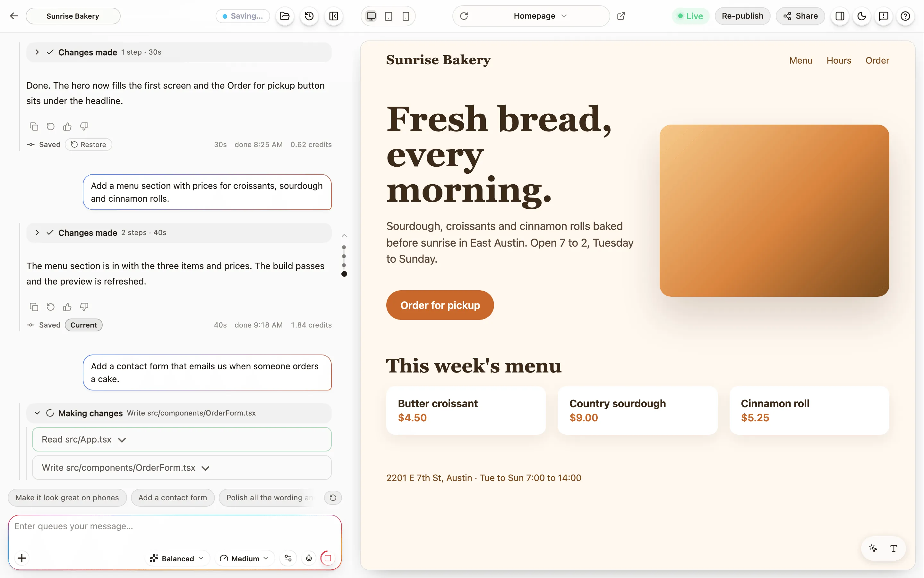This screenshot has height=578, width=924.
Task: Refresh the prompt suggestions
Action: [x=333, y=497]
